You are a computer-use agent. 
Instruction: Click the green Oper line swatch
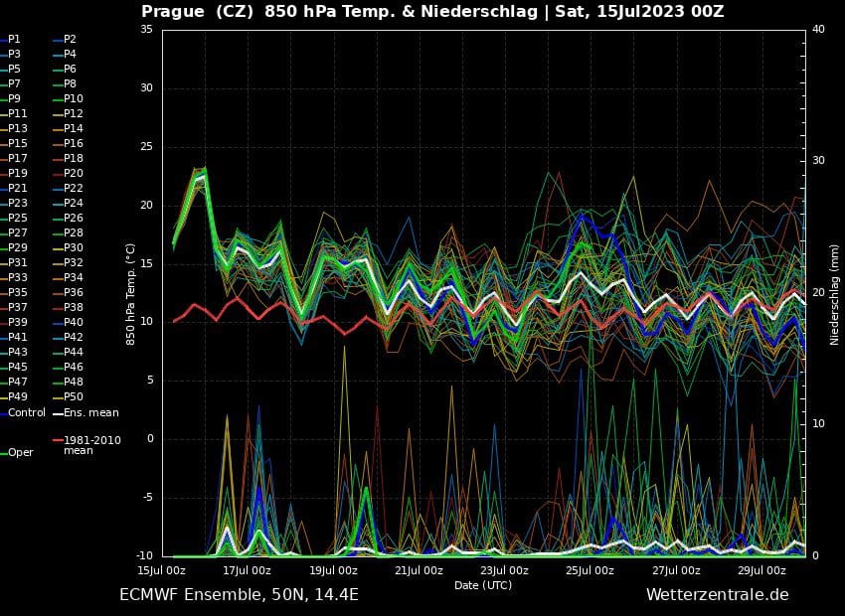[4, 453]
